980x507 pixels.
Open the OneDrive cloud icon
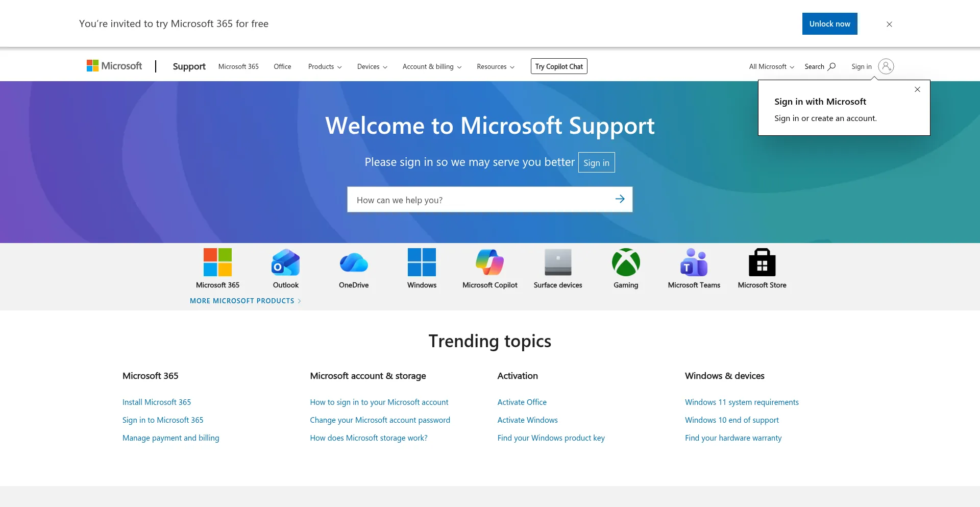(x=354, y=262)
